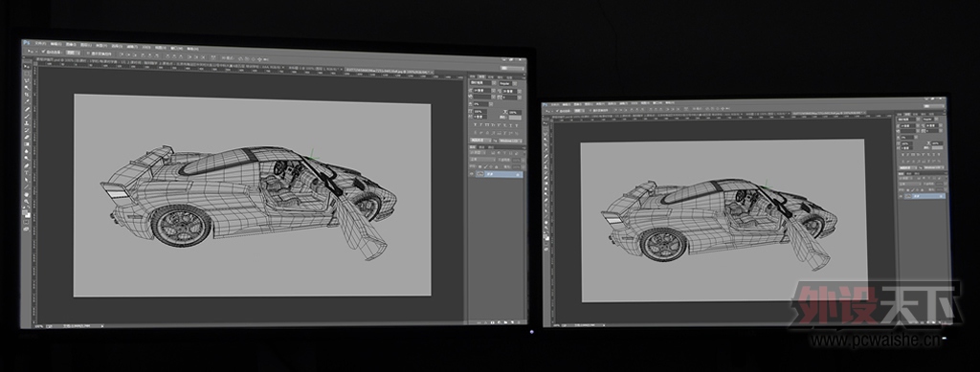Click the zoom percentage field, larger monitor status bar
This screenshot has width=980, height=372.
pyautogui.click(x=38, y=326)
